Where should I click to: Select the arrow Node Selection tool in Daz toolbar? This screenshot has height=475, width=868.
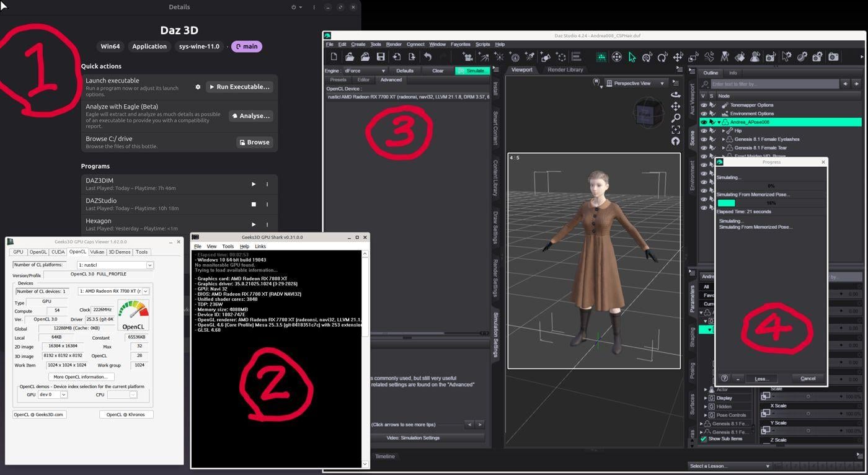coord(632,57)
